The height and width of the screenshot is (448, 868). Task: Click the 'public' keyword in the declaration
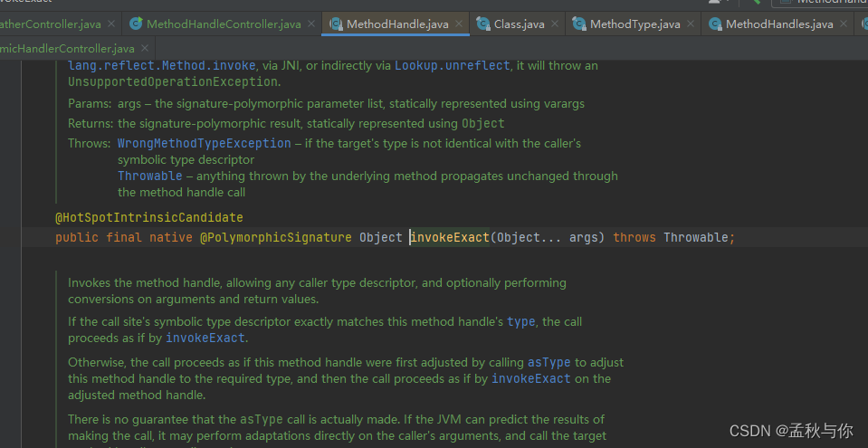[x=77, y=237]
